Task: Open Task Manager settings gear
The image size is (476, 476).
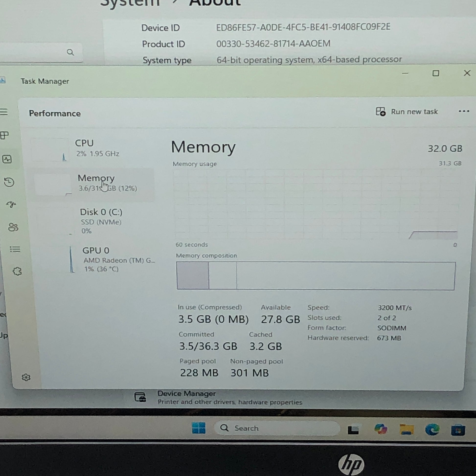Action: [x=26, y=377]
